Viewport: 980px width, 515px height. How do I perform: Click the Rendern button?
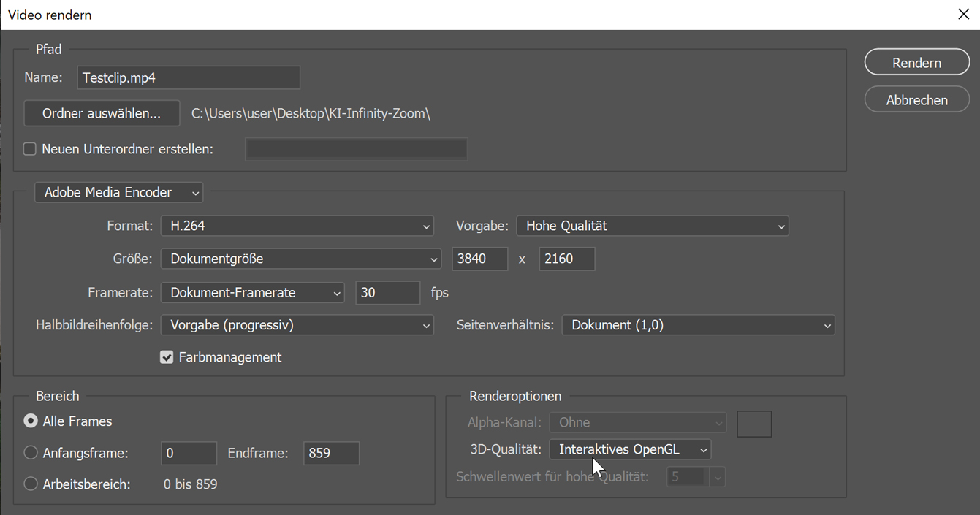(x=916, y=63)
